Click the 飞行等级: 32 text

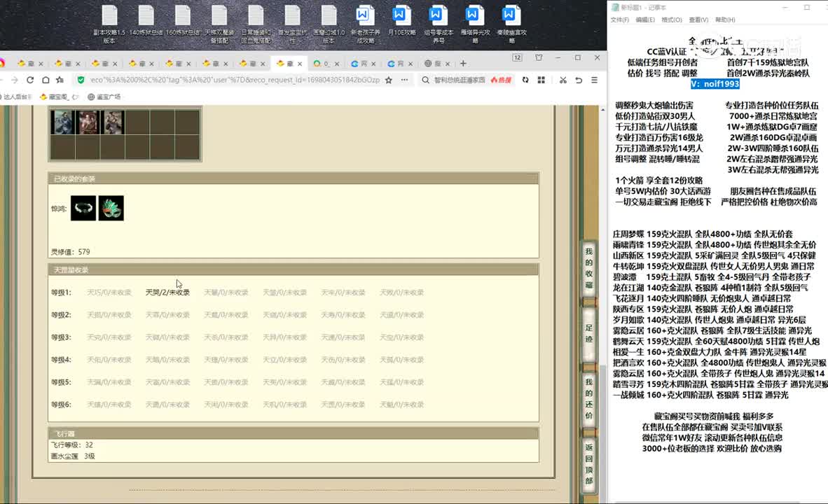tap(72, 445)
